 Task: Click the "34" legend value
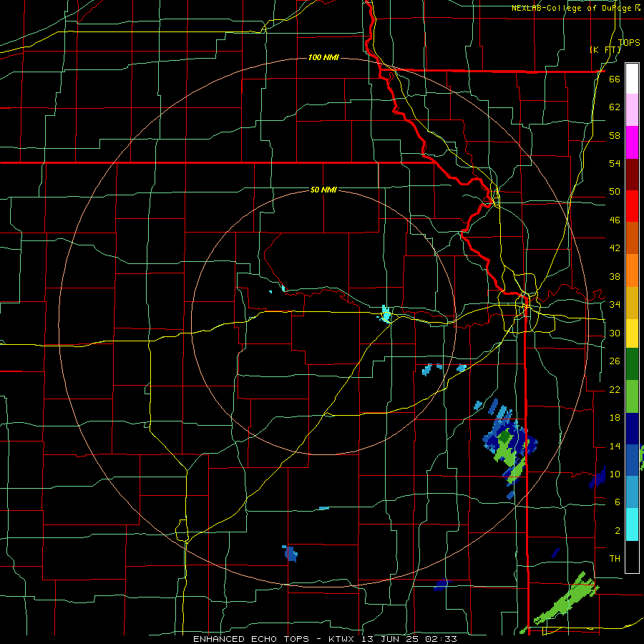click(x=615, y=305)
